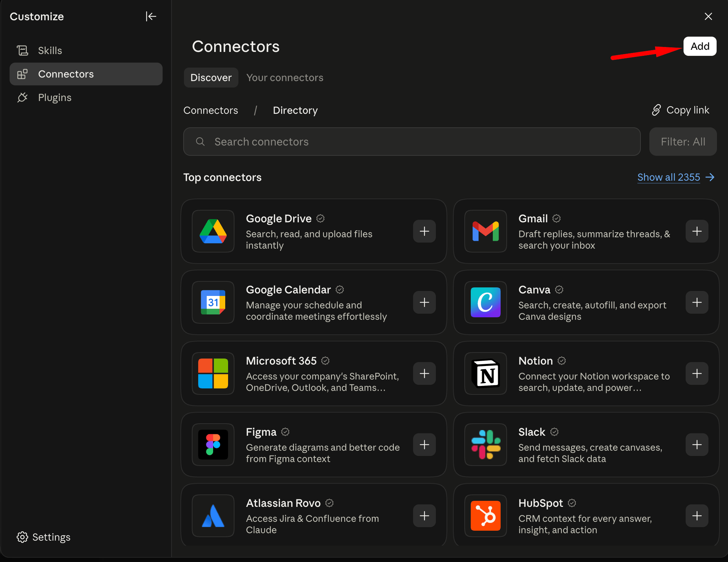
Task: Add the Google Calendar connector
Action: (x=424, y=302)
